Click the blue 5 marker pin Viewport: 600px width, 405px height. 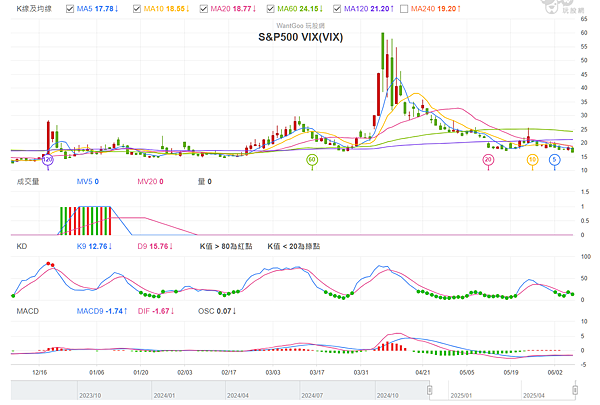554,160
